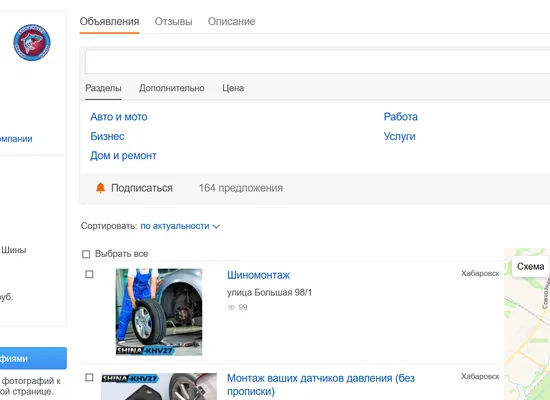Viewport: 550px width, 400px height.
Task: Open the Дополнительно filter tab
Action: (x=172, y=88)
